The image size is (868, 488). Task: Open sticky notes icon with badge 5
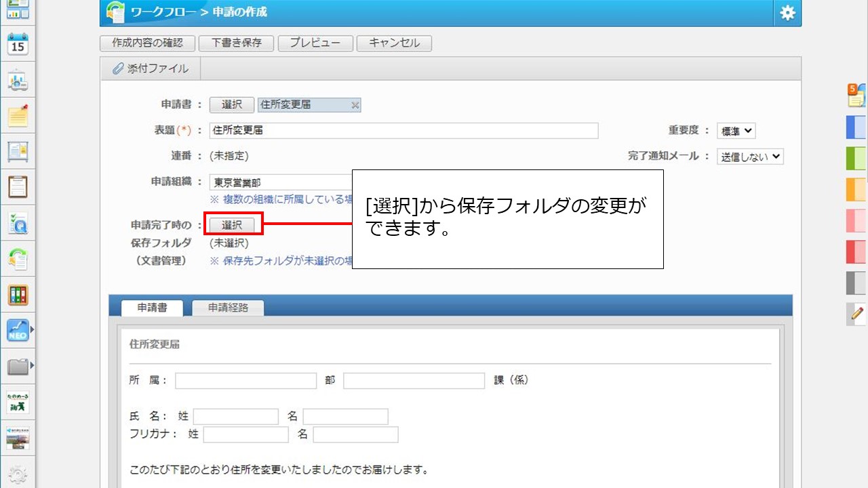[856, 96]
